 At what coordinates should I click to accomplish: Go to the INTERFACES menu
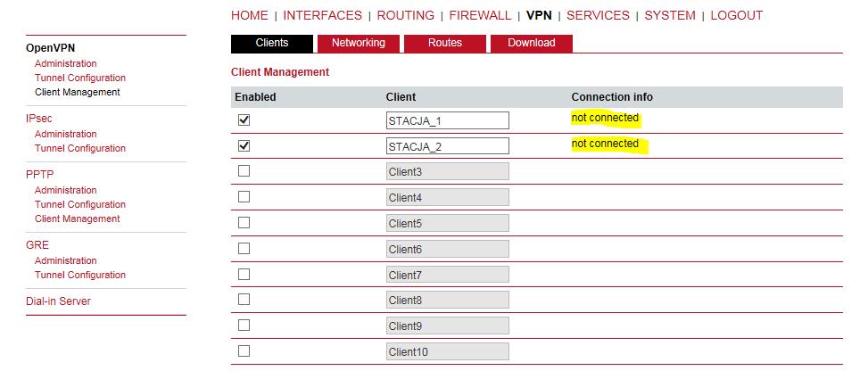tap(322, 15)
